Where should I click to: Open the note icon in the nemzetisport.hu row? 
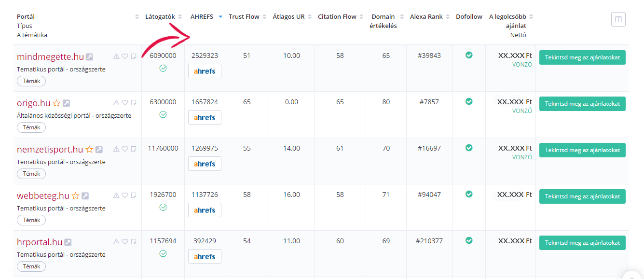click(x=134, y=149)
